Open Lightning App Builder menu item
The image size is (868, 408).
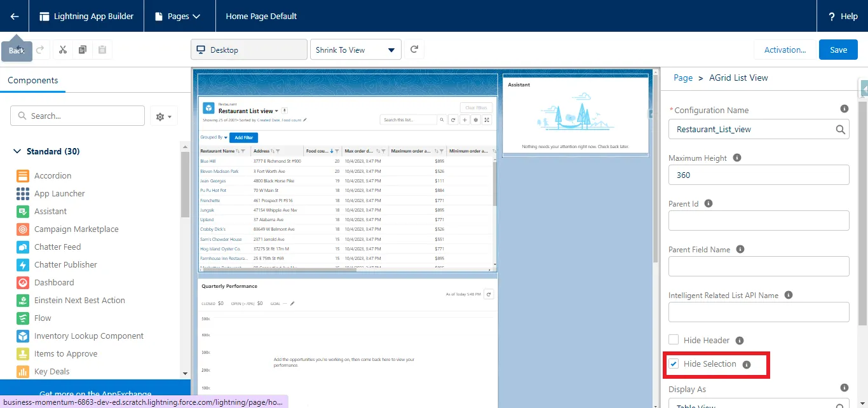(x=86, y=16)
